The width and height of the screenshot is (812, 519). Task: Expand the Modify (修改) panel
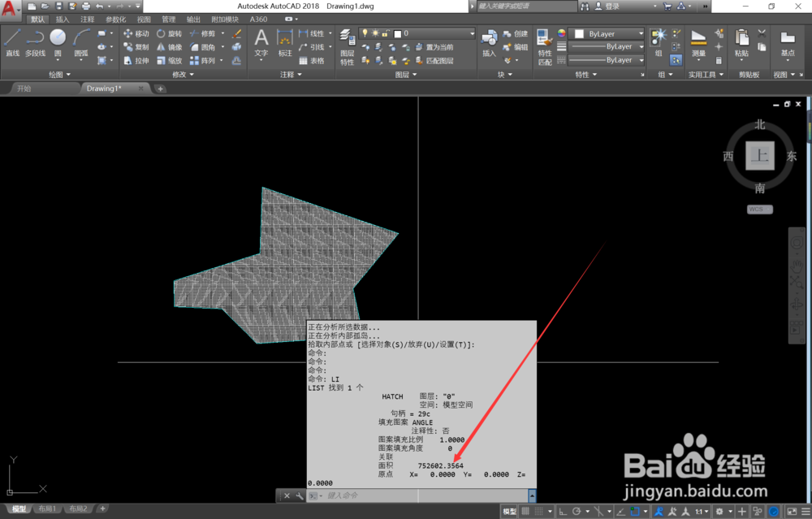[183, 75]
